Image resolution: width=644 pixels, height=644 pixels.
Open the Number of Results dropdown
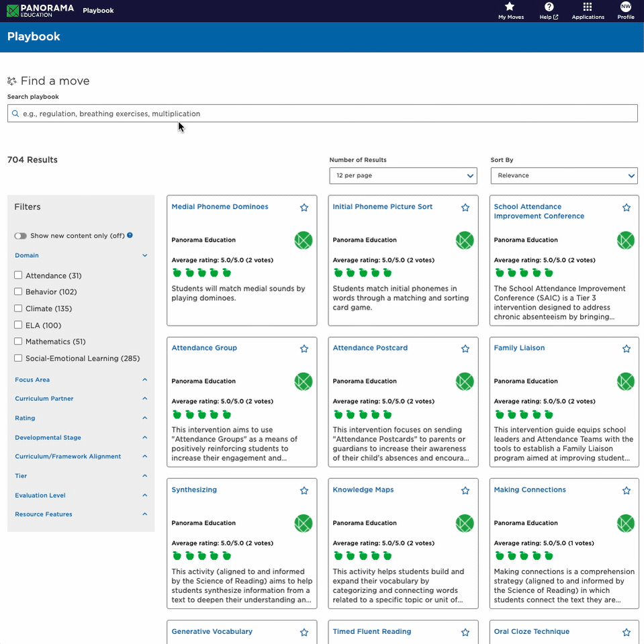[403, 175]
